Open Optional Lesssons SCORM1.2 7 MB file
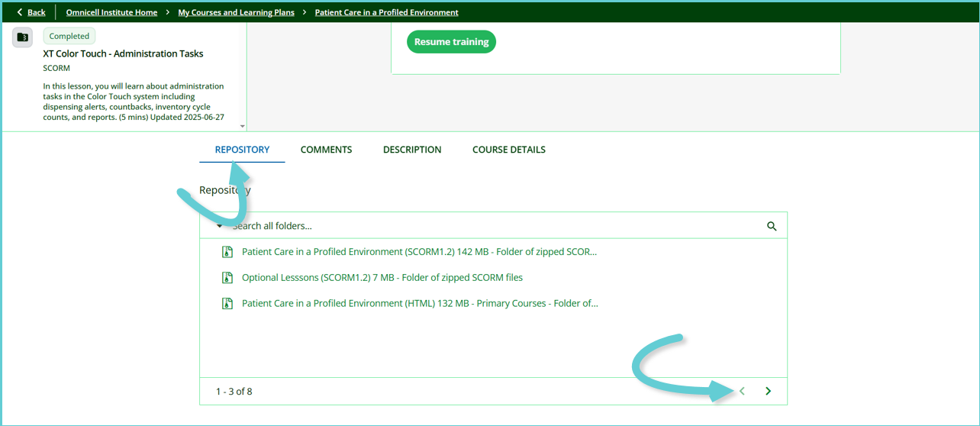The image size is (980, 426). (382, 278)
